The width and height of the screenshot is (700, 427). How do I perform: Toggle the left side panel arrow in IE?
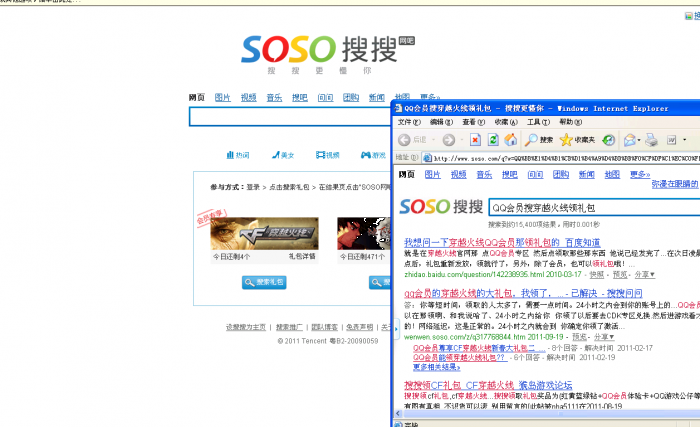396,329
